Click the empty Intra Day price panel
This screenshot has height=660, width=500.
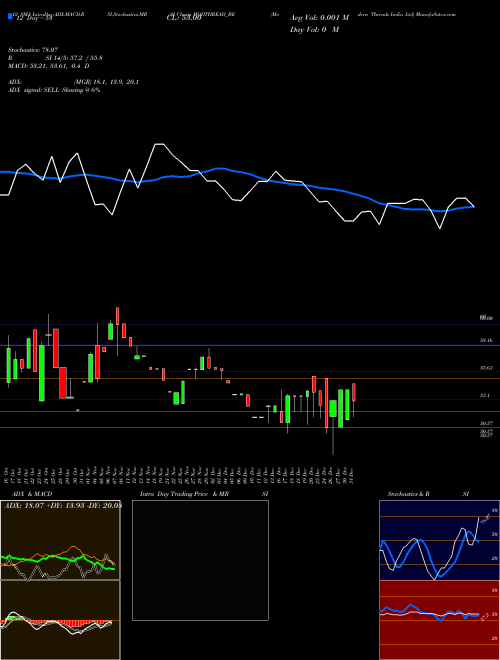pos(200,560)
